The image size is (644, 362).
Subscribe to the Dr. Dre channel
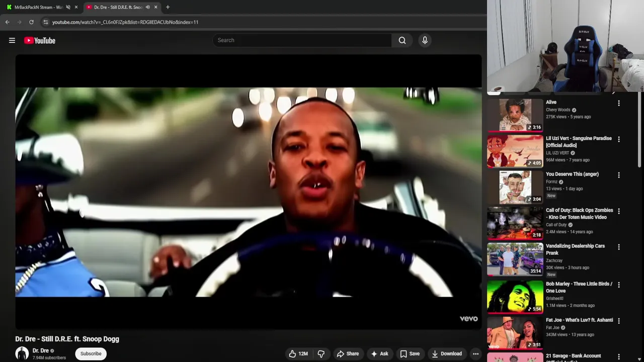click(x=91, y=353)
